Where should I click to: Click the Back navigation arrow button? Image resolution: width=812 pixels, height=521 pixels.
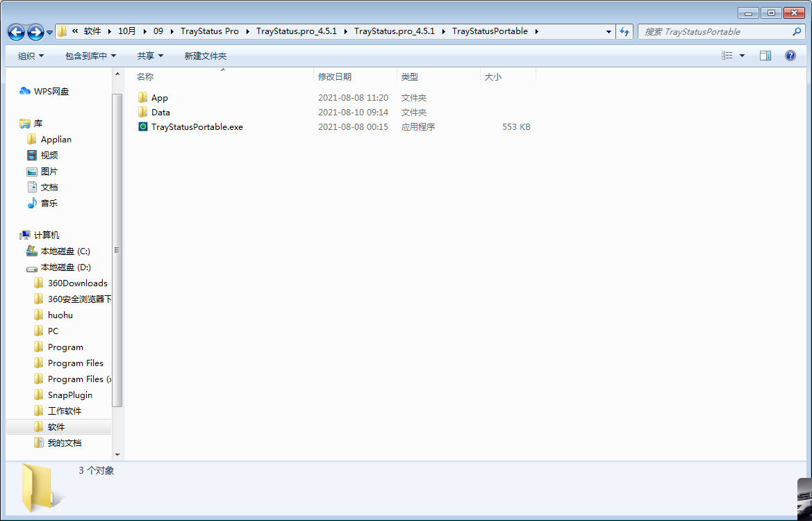point(17,32)
